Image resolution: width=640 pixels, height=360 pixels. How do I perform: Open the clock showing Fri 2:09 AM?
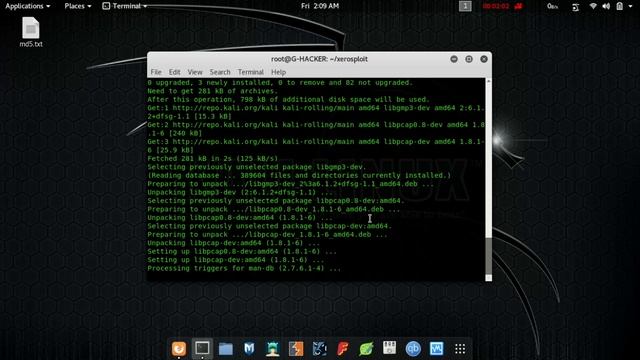tap(320, 6)
